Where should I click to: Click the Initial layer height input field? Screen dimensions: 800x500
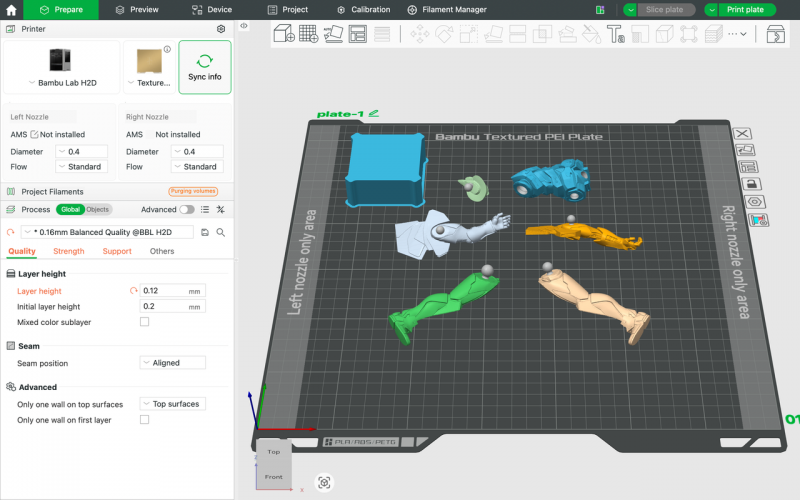pos(172,306)
